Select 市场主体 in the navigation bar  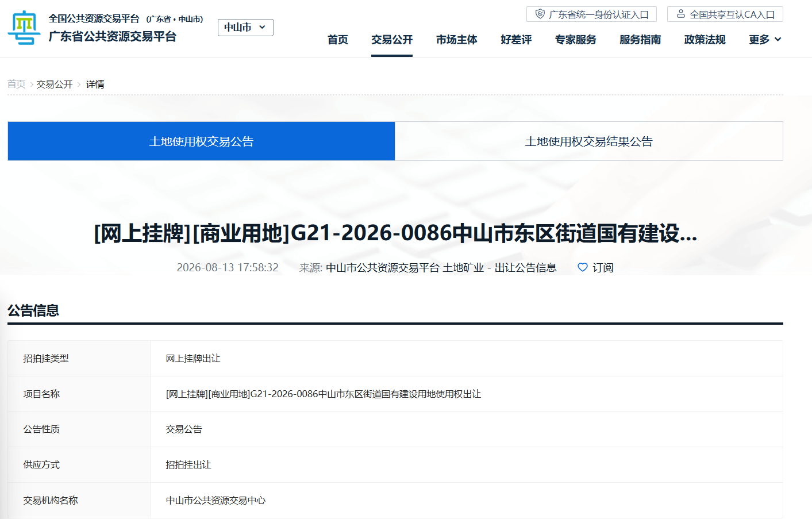(x=456, y=40)
